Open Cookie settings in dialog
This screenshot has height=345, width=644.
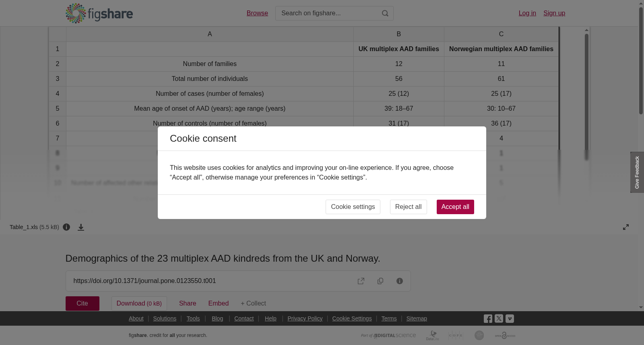(x=353, y=207)
